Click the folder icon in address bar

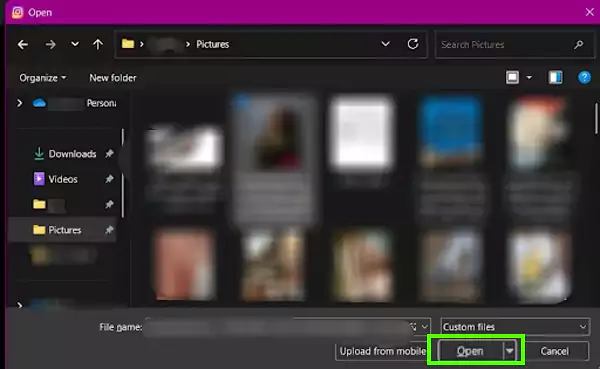tap(128, 44)
